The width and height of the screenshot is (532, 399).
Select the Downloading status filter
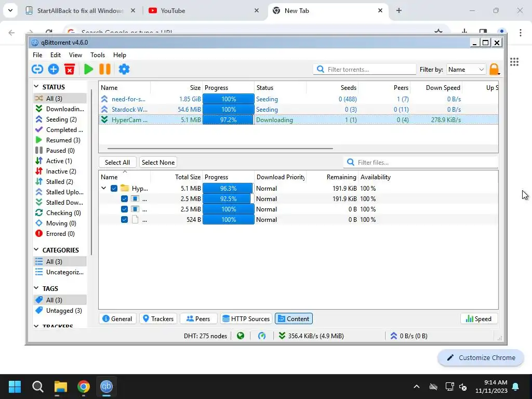tap(60, 109)
